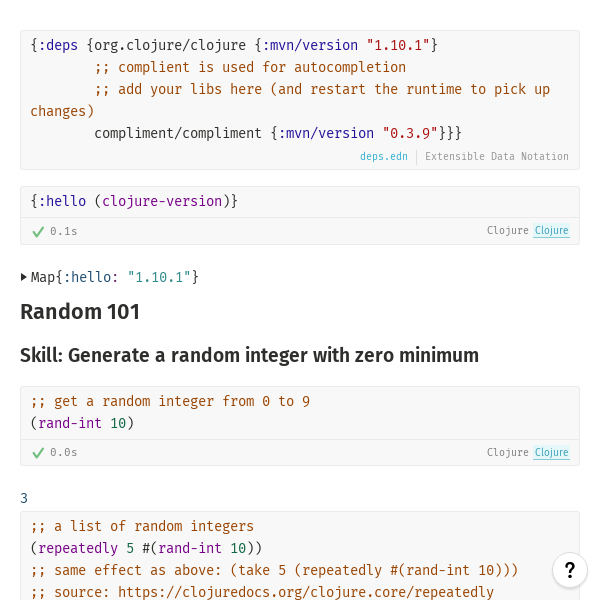Click the Random 101 heading
Image resolution: width=600 pixels, height=600 pixels.
(x=80, y=312)
